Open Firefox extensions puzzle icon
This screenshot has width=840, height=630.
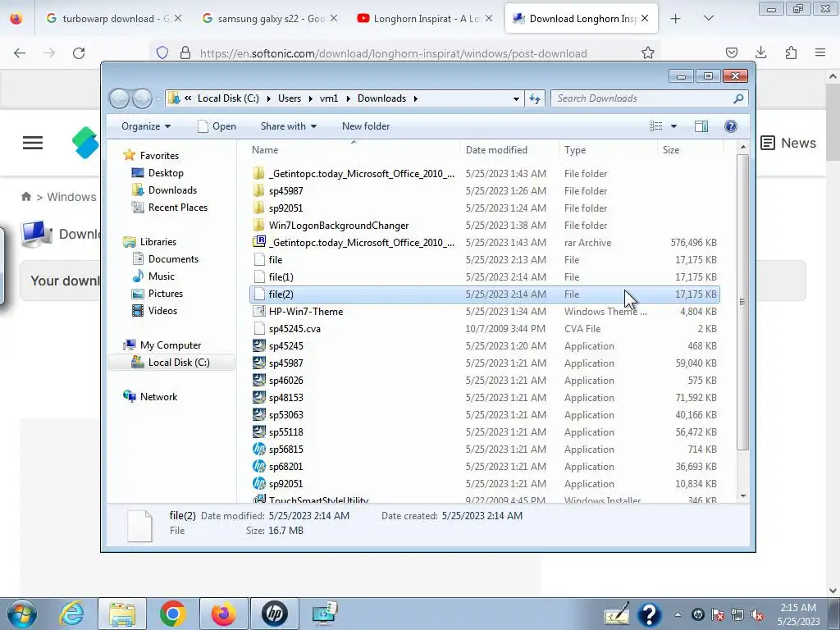point(791,52)
